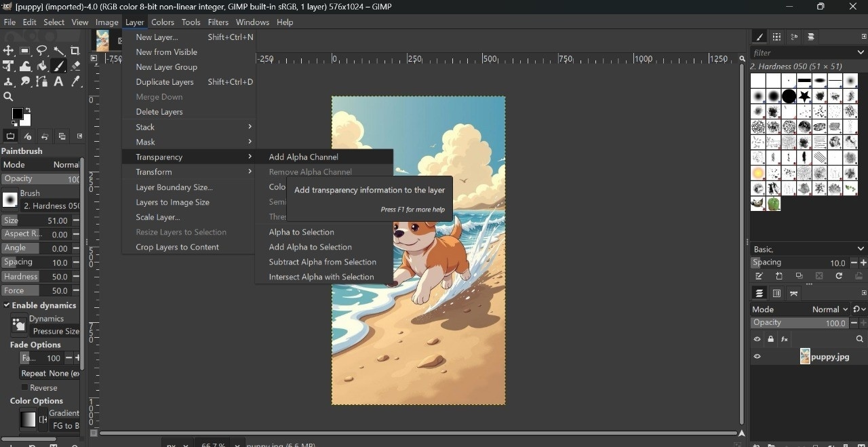
Task: Select the Rectangle Select tool
Action: pyautogui.click(x=25, y=51)
